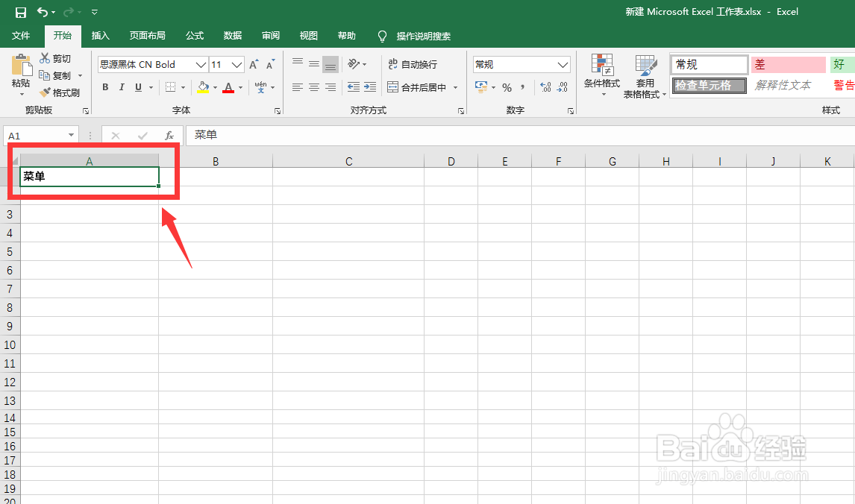Open the font group dialog launcher
Image resolution: width=855 pixels, height=504 pixels.
pos(278,111)
